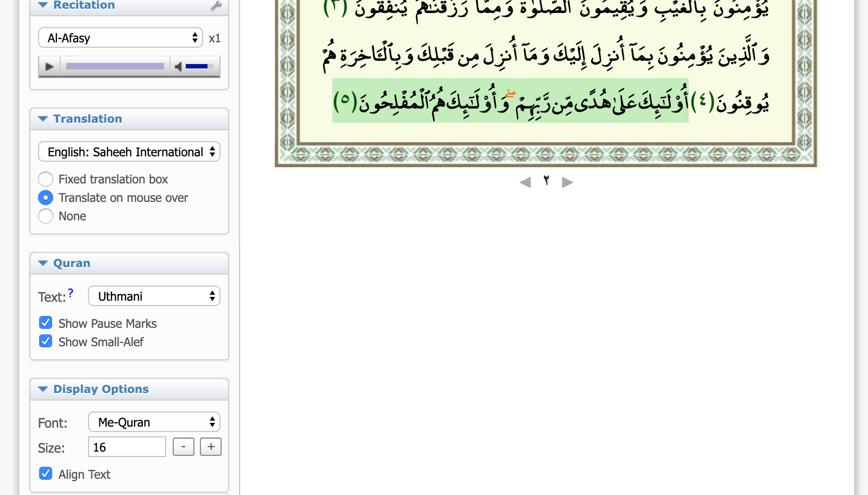The height and width of the screenshot is (495, 868).
Task: Seek along the recitation progress bar
Action: (115, 66)
